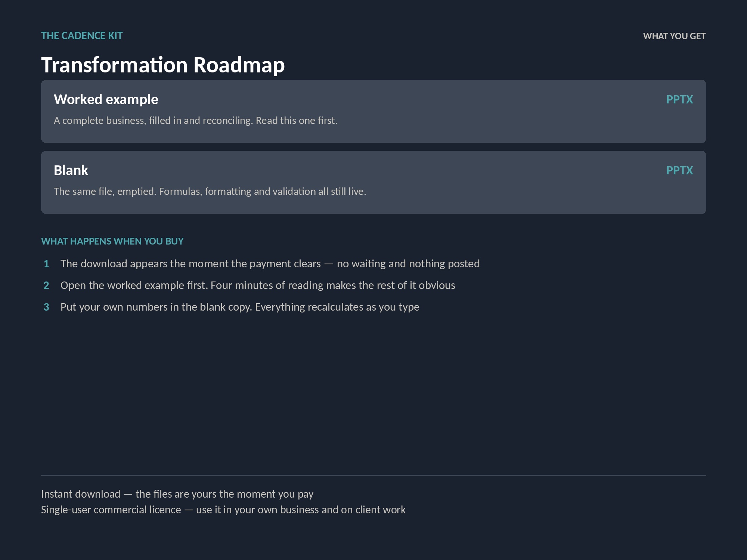Image resolution: width=747 pixels, height=560 pixels.
Task: Click the PPTX tag on Blank card
Action: [679, 171]
